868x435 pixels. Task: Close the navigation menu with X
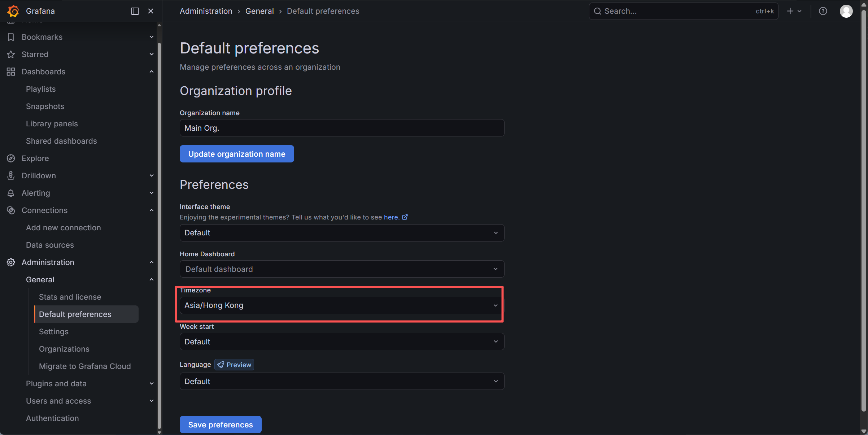click(x=151, y=11)
